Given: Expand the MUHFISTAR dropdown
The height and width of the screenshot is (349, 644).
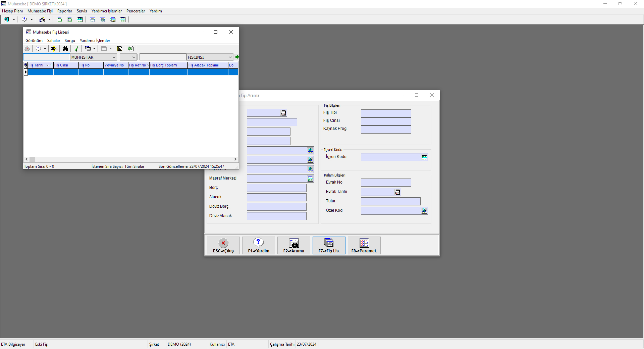Looking at the screenshot, I should coord(114,57).
